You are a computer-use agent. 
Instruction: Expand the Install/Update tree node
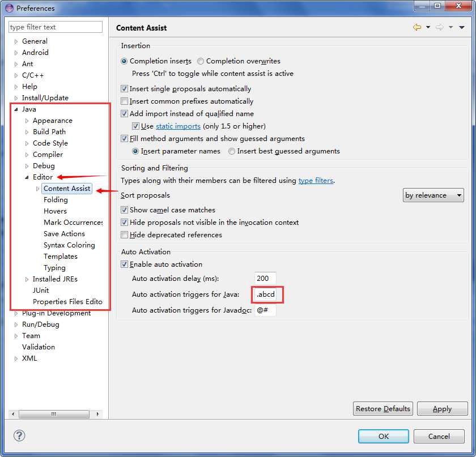(16, 98)
